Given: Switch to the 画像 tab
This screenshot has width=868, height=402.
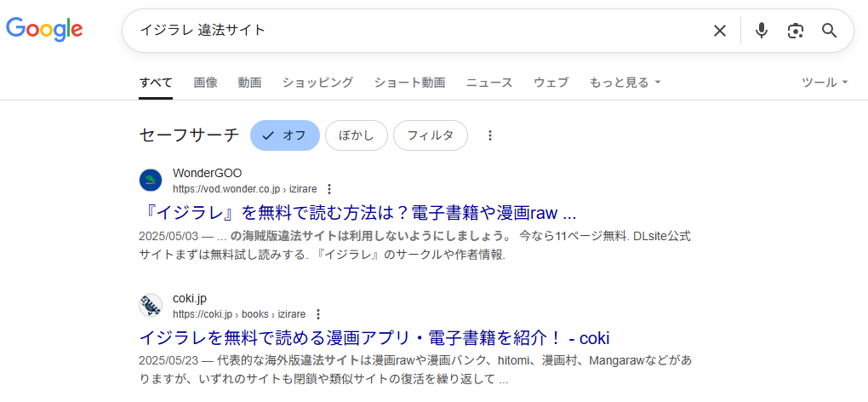Looking at the screenshot, I should pyautogui.click(x=205, y=83).
